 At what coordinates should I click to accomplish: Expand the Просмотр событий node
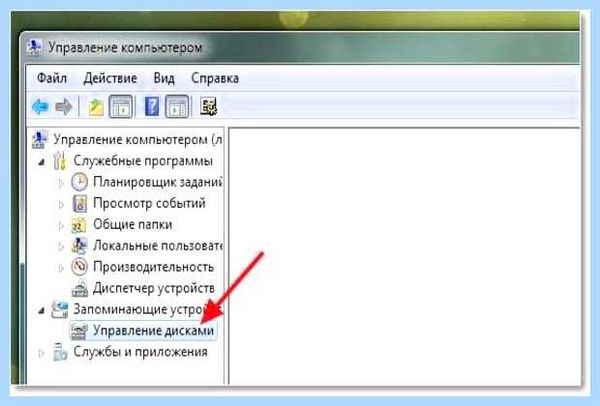(x=61, y=205)
